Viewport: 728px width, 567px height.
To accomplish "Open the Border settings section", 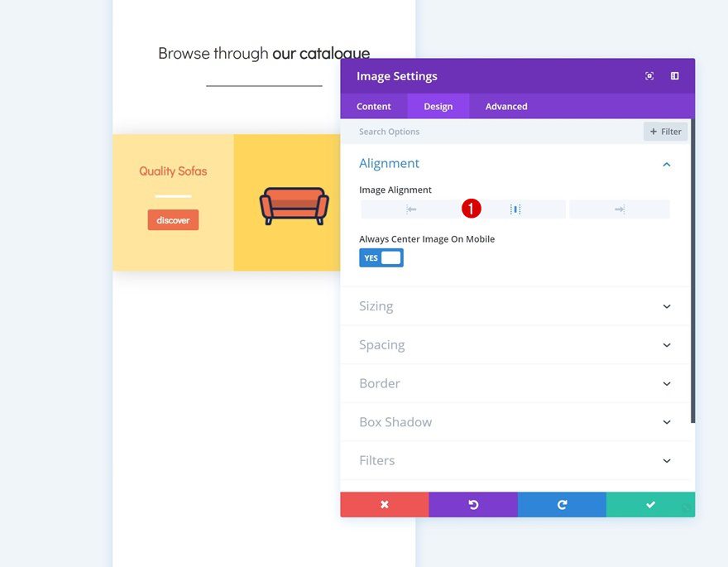I will (667, 383).
